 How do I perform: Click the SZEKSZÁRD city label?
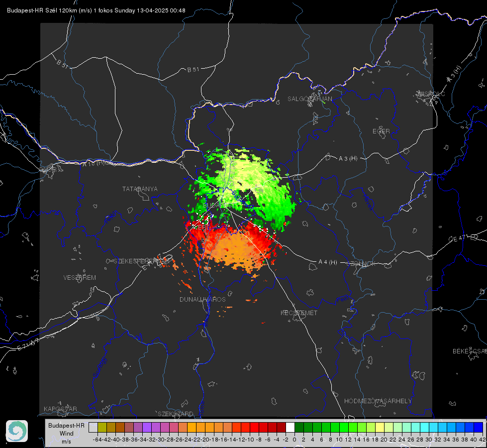click(x=176, y=414)
